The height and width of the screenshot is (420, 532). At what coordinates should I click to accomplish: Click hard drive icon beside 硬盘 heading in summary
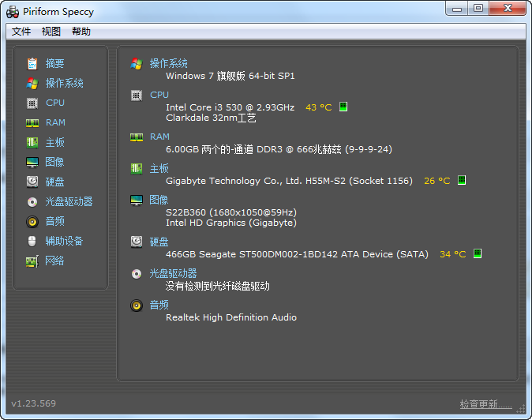coord(137,242)
